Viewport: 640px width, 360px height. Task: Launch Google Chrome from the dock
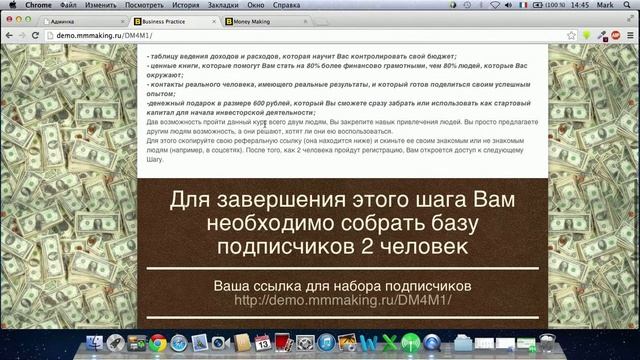pyautogui.click(x=158, y=343)
